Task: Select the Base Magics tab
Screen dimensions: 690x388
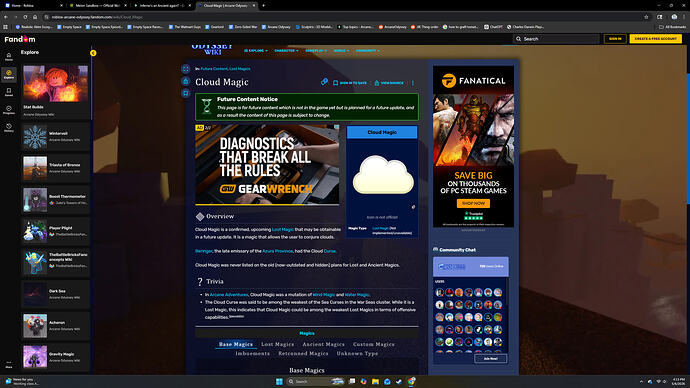Action: tap(236, 344)
